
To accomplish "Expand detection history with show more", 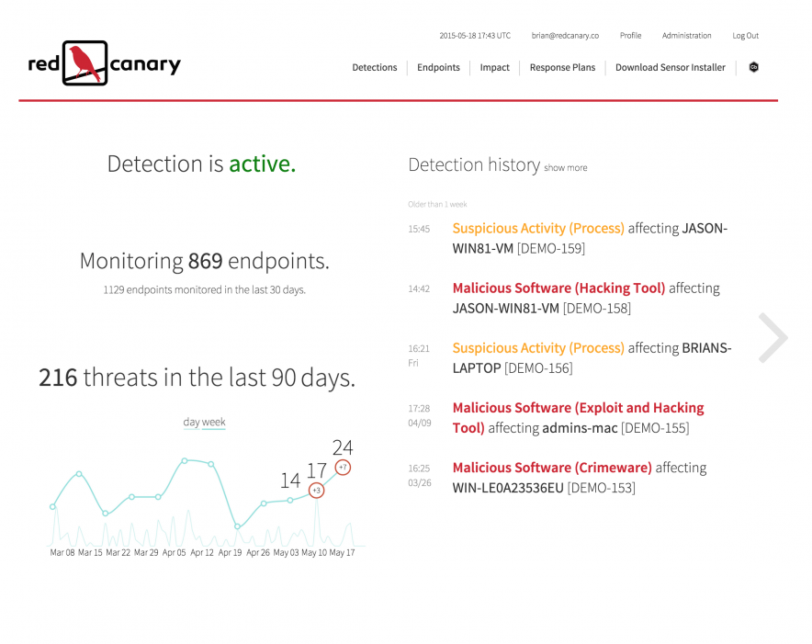I will (x=565, y=168).
